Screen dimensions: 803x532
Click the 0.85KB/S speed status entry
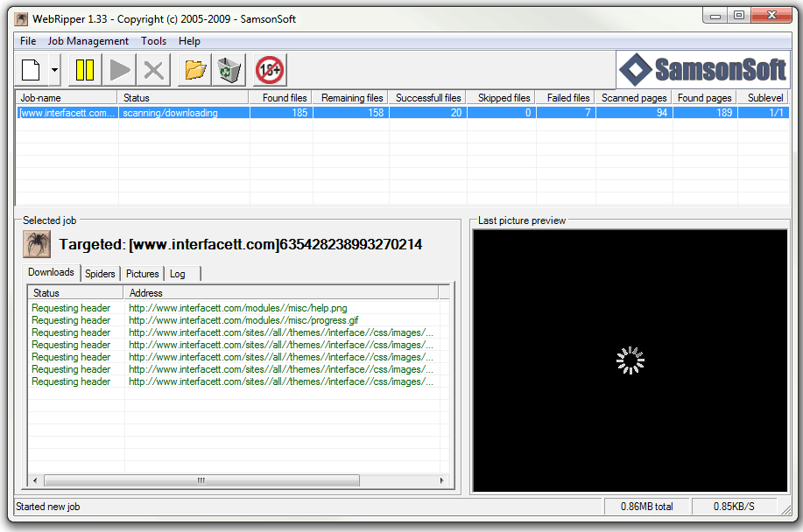pyautogui.click(x=734, y=507)
